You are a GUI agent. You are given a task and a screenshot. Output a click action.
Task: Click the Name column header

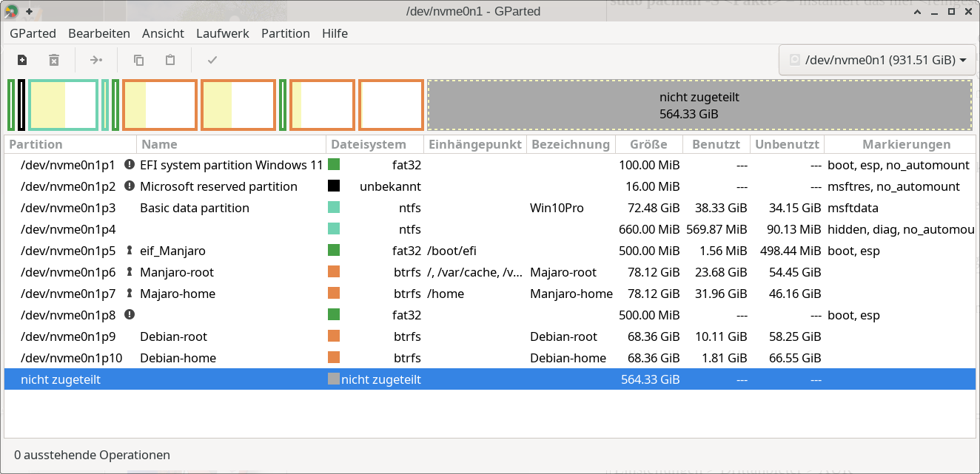click(232, 144)
